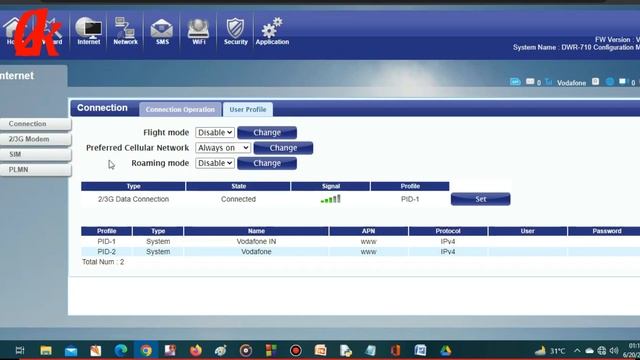Open the Internet section icon
This screenshot has height=360, width=640.
(89, 31)
